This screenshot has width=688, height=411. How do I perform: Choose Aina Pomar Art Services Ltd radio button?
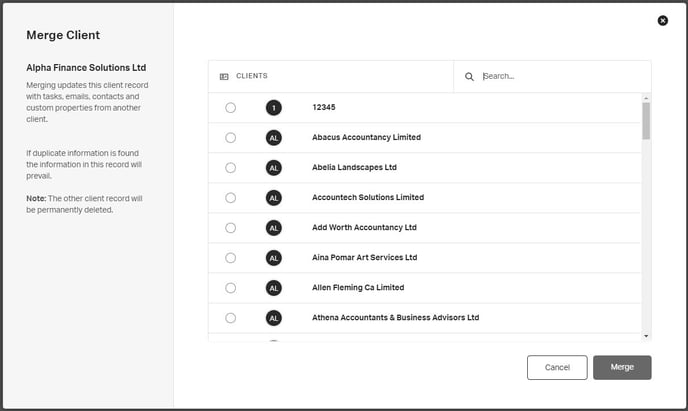click(231, 257)
